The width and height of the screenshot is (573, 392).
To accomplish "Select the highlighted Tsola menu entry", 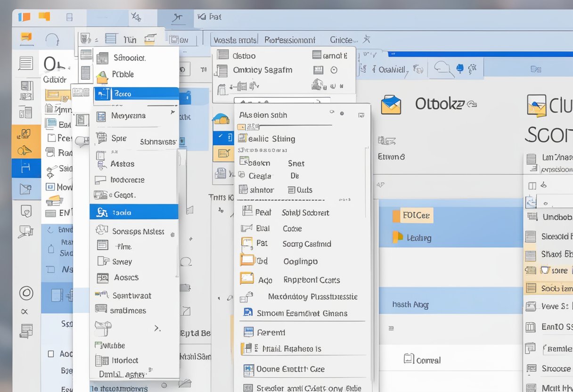I will click(x=133, y=212).
